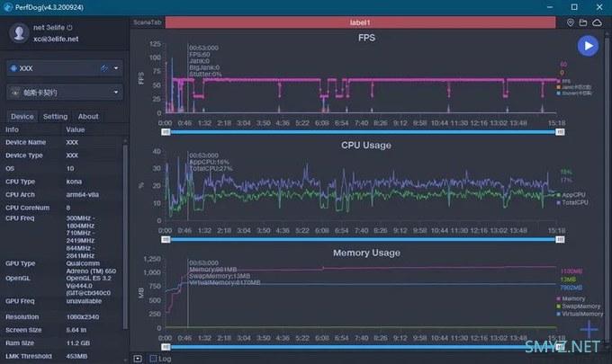
Task: Click the xc@3elife.net account email
Action: (56, 39)
